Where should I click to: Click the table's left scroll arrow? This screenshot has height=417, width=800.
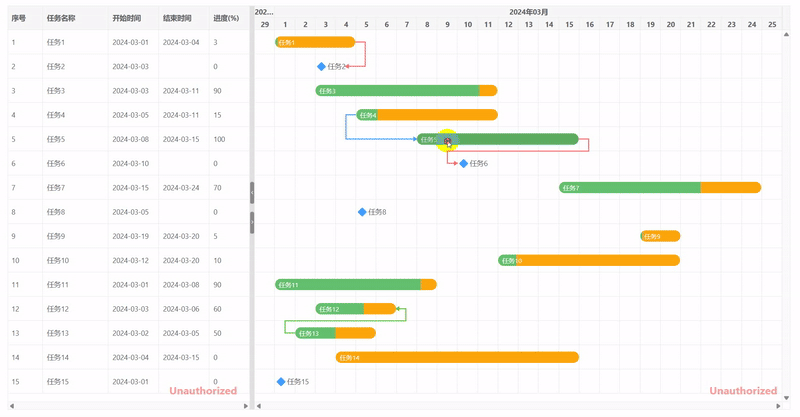tap(12, 406)
